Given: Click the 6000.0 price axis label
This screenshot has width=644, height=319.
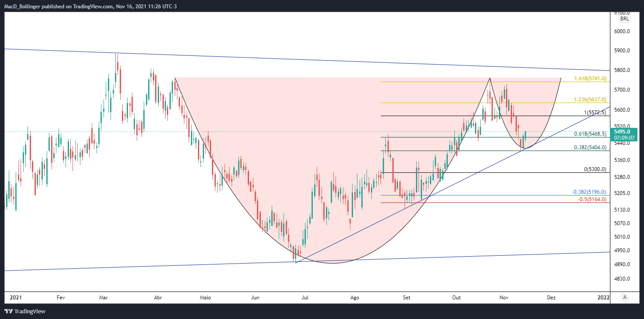Looking at the screenshot, I should pyautogui.click(x=622, y=31).
